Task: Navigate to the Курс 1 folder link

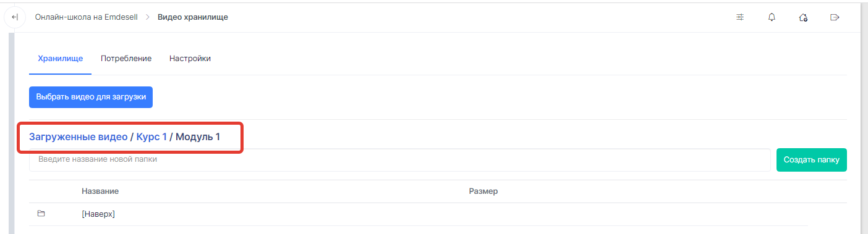Action: coord(151,137)
